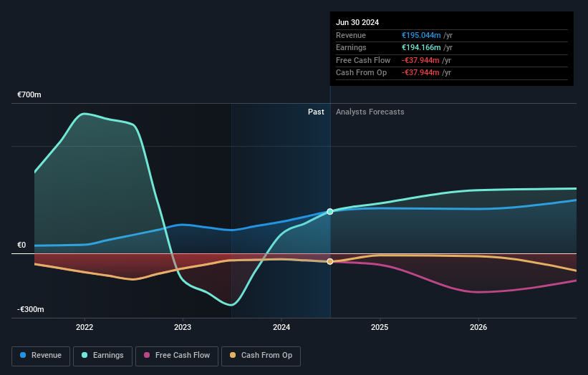Click the Cash From Op orange data point marker

[330, 261]
